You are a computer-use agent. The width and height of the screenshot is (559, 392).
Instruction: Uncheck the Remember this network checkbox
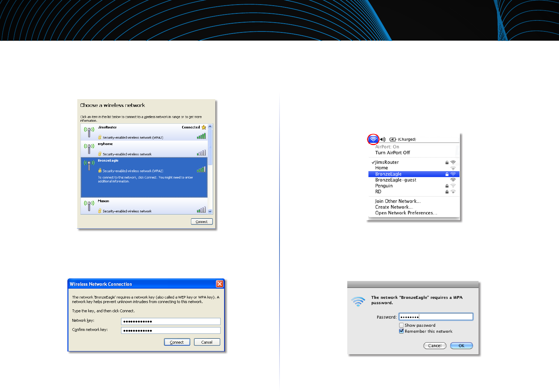click(401, 331)
